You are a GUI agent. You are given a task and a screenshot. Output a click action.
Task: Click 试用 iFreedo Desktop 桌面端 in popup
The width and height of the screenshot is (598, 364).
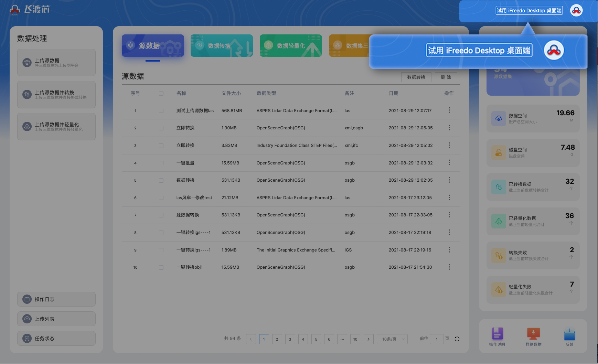coord(479,50)
